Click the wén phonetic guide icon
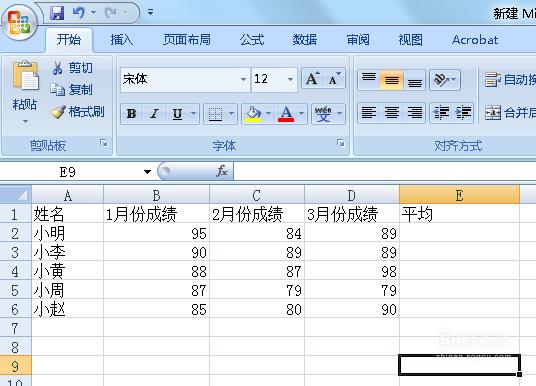The width and height of the screenshot is (536, 386). (323, 114)
